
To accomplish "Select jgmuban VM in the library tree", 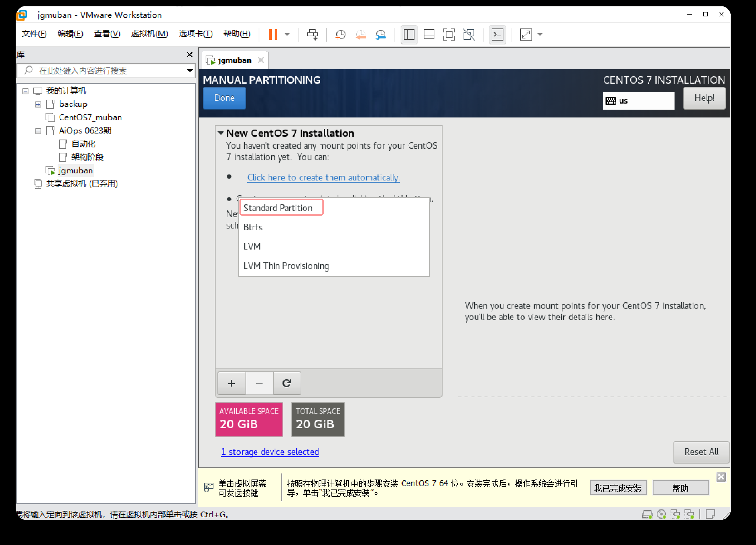I will pos(75,171).
